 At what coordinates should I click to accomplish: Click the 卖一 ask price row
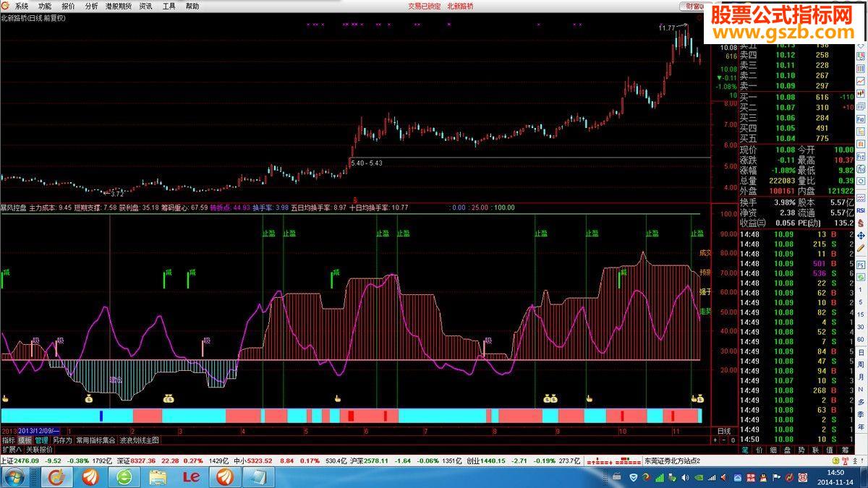tap(796, 86)
